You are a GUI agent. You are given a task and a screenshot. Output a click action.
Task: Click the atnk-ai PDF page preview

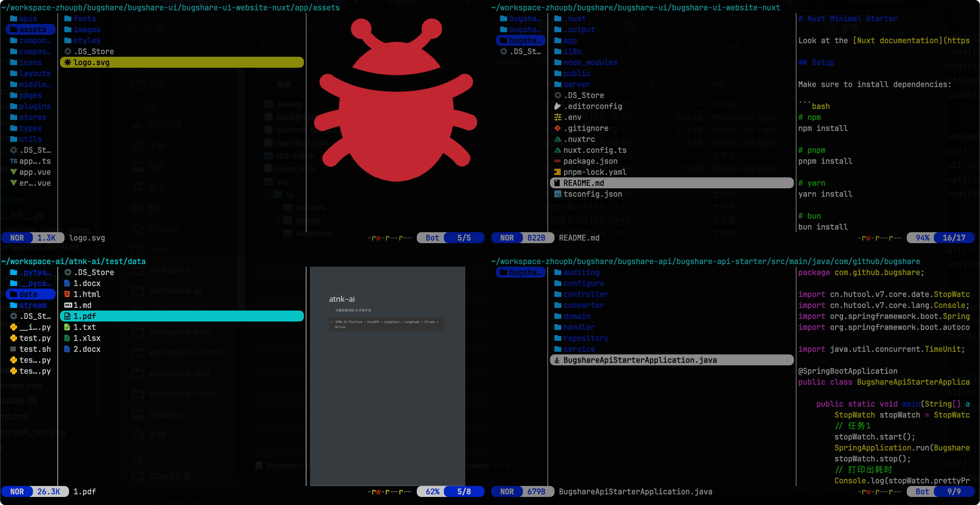pyautogui.click(x=387, y=376)
